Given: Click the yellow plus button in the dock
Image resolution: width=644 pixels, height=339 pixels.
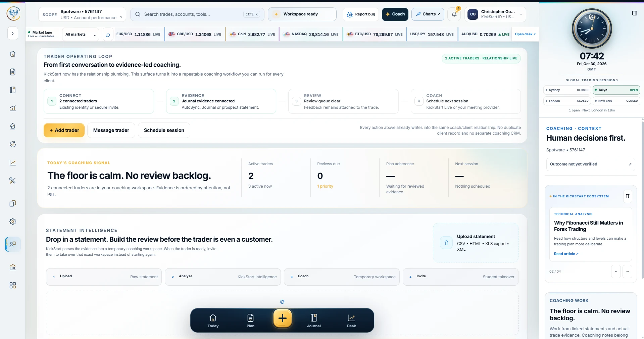Looking at the screenshot, I should (x=283, y=318).
